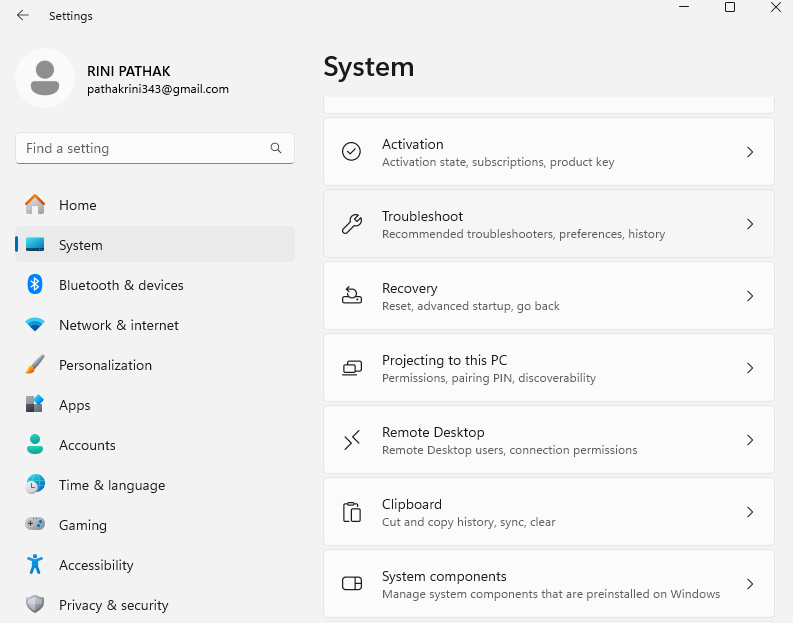
Task: Click the search magnifier icon
Action: point(276,148)
